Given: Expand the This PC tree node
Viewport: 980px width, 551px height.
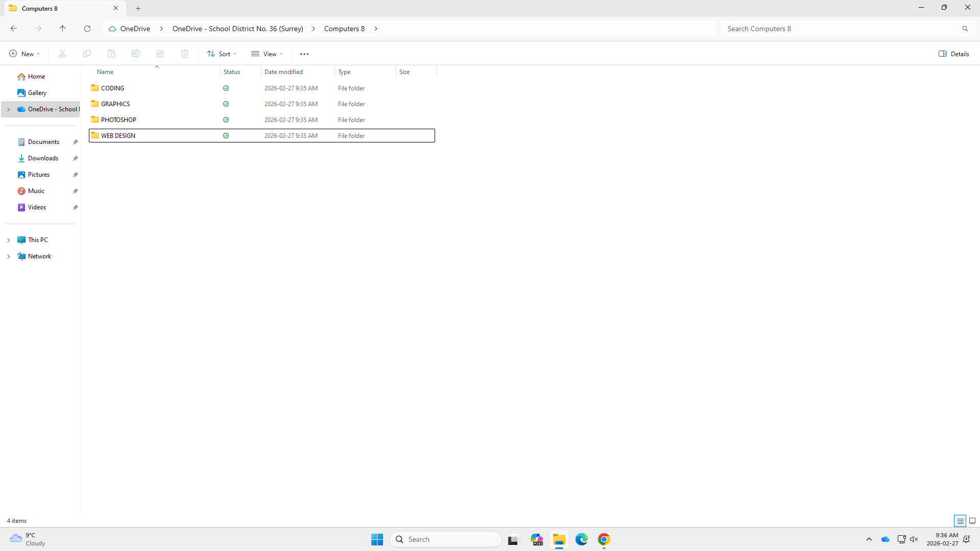Looking at the screenshot, I should 8,240.
